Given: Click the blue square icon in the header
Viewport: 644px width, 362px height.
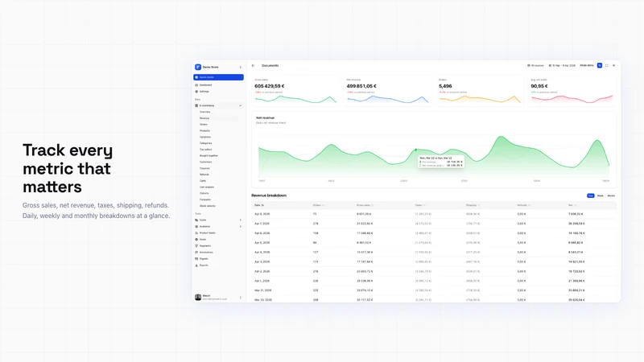Looking at the screenshot, I should tap(600, 66).
